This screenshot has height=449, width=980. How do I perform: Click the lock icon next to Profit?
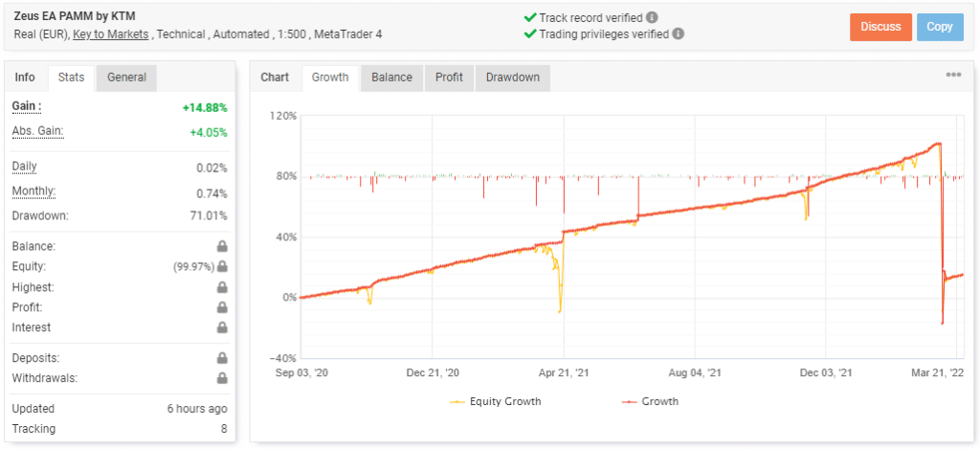[x=222, y=307]
